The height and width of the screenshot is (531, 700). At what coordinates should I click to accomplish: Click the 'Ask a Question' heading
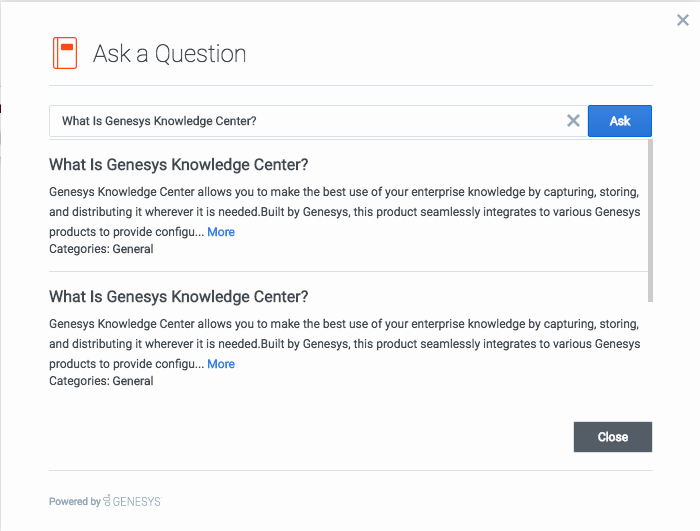click(x=169, y=54)
